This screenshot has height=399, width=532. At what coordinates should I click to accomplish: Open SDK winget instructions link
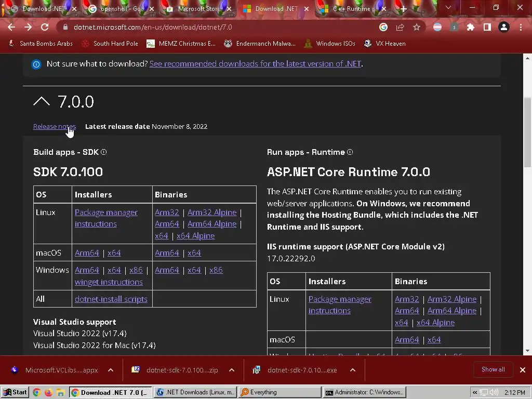(x=109, y=282)
